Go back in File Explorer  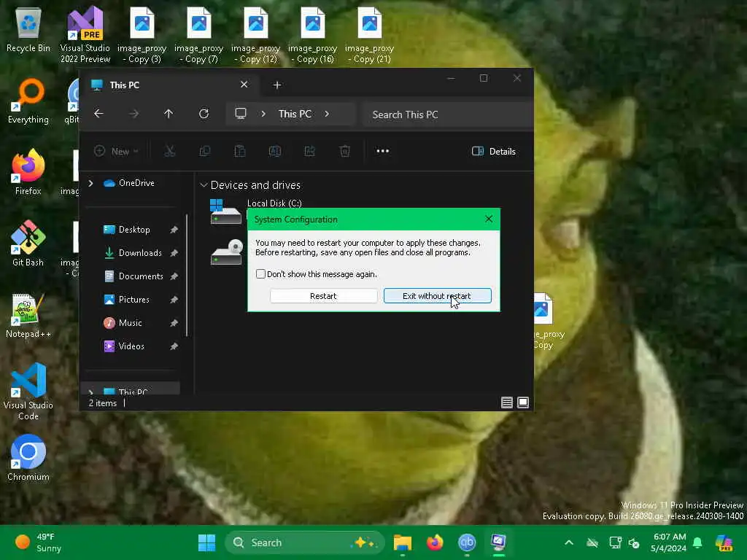(x=98, y=114)
